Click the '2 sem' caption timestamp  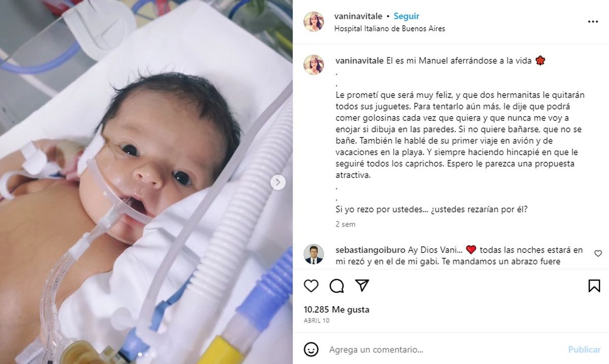(346, 224)
